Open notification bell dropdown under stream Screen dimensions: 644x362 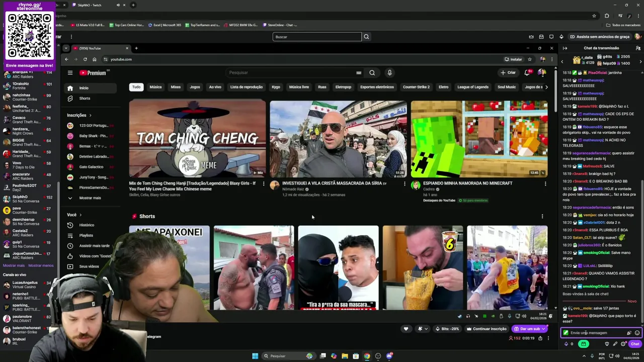(x=422, y=329)
